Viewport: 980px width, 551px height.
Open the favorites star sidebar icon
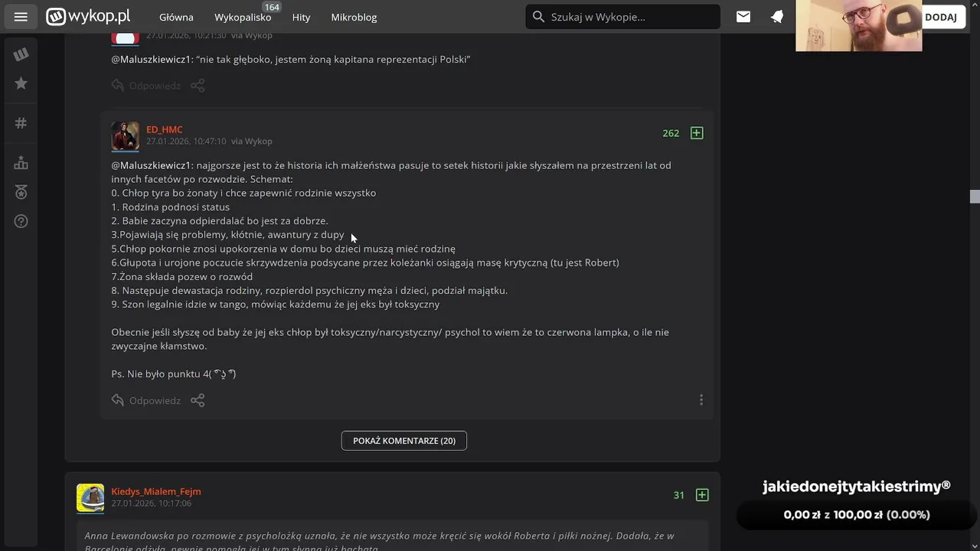click(21, 83)
